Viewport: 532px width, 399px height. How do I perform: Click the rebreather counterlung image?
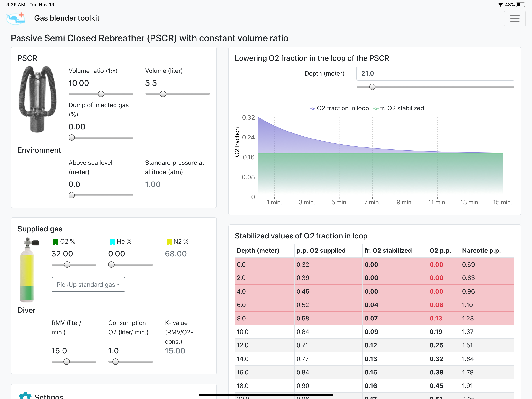38,99
